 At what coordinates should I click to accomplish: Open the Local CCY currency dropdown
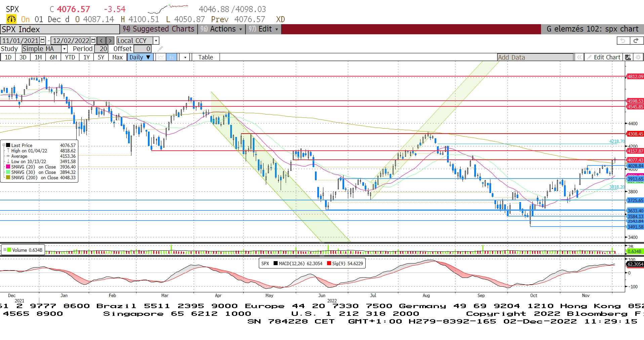156,41
